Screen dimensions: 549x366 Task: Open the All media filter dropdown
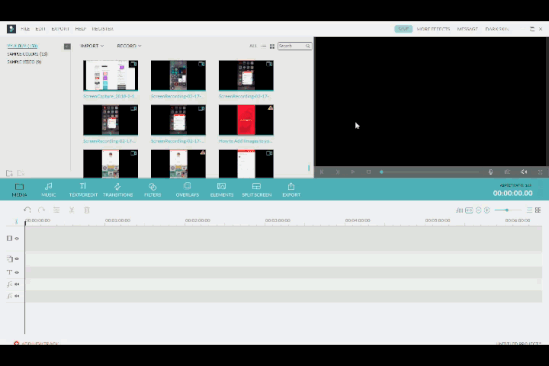point(253,46)
